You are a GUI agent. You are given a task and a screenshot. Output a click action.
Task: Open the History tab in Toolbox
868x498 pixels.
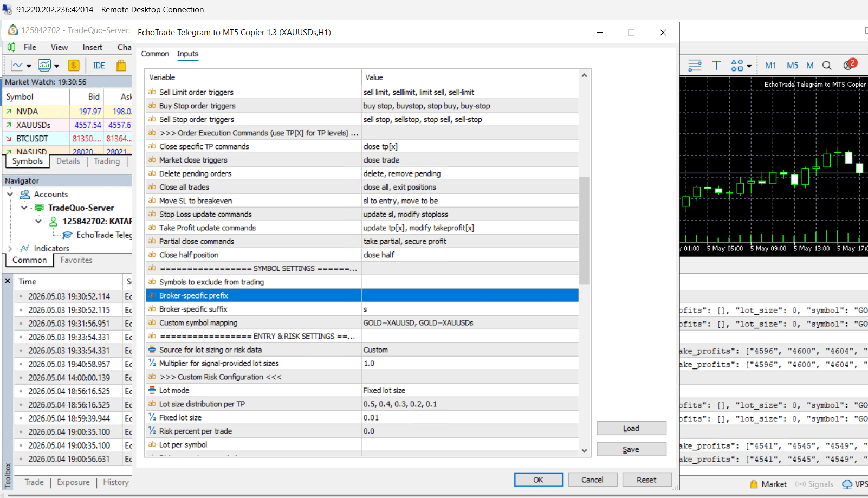[x=116, y=482]
